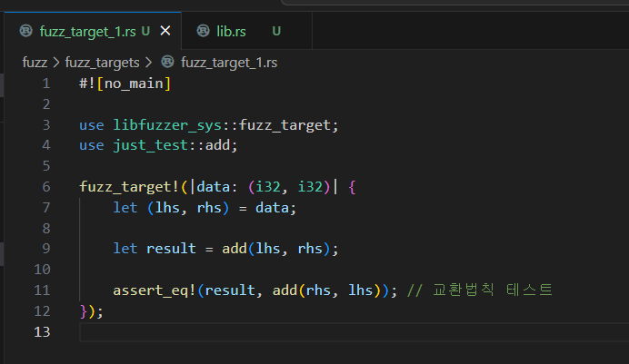The width and height of the screenshot is (629, 364).
Task: Click the #![no_main] attribute text
Action: pyautogui.click(x=125, y=84)
